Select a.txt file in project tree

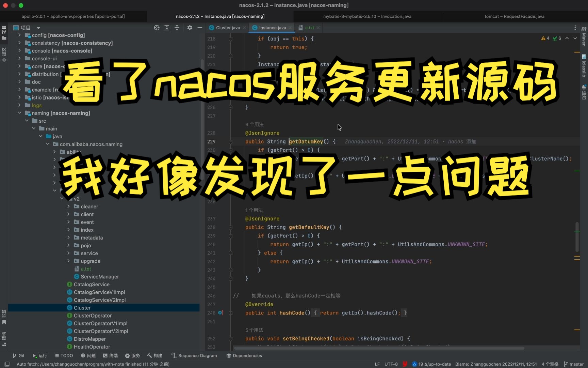pyautogui.click(x=86, y=269)
